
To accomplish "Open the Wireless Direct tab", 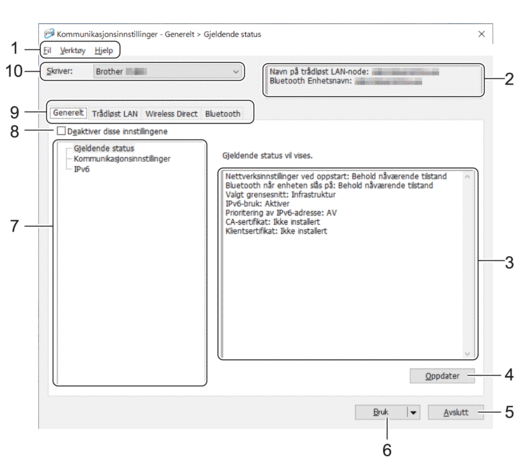I will coord(171,114).
